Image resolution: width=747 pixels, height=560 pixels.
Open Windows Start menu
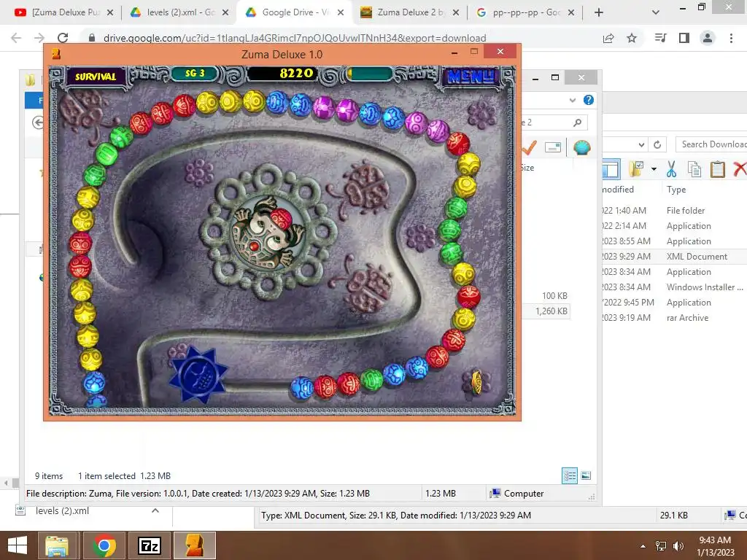pyautogui.click(x=18, y=545)
